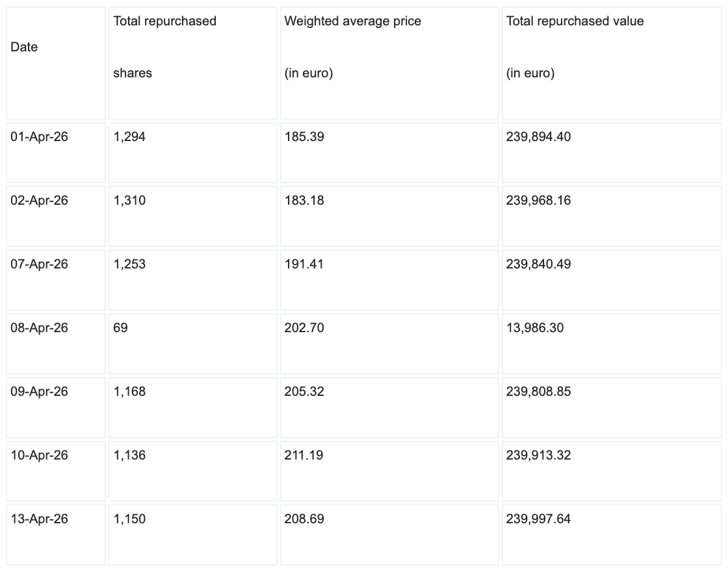Click the 13,986.30 value cell
728x572 pixels.
[612, 344]
